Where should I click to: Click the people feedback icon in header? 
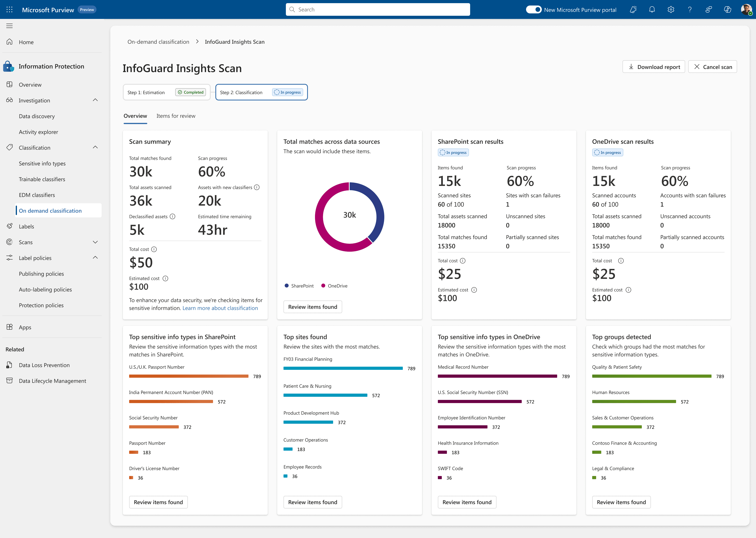[709, 10]
